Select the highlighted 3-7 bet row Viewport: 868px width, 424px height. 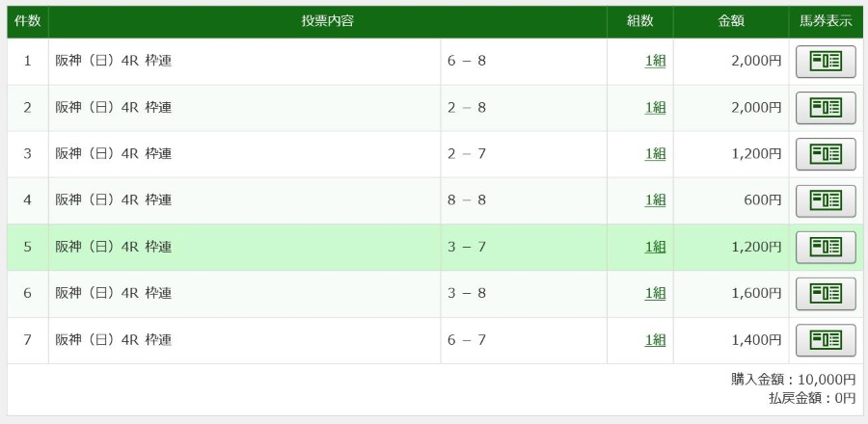[x=435, y=247]
